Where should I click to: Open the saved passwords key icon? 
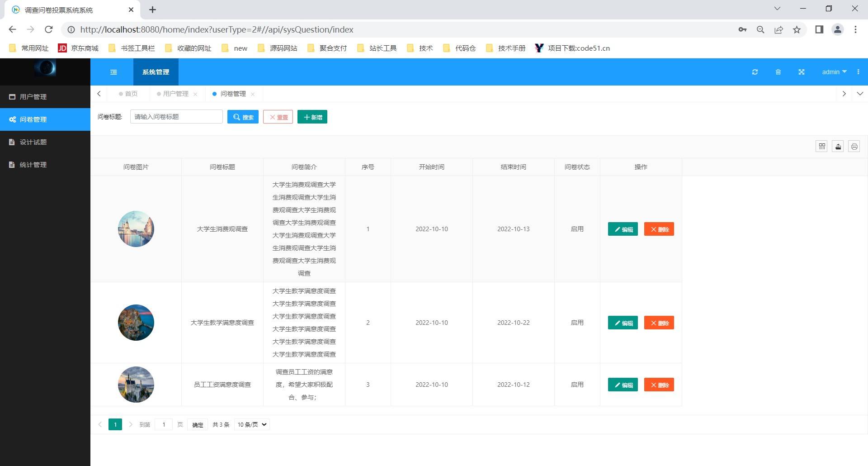coord(742,29)
